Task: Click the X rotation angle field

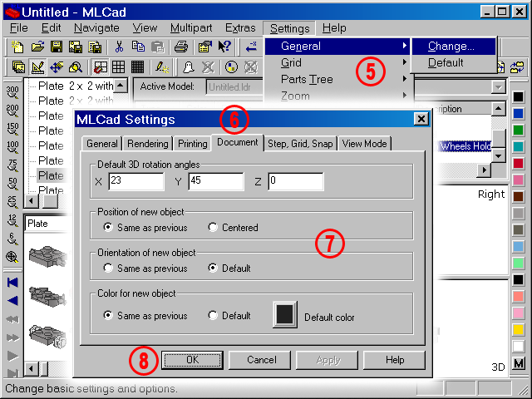Action: (x=136, y=181)
